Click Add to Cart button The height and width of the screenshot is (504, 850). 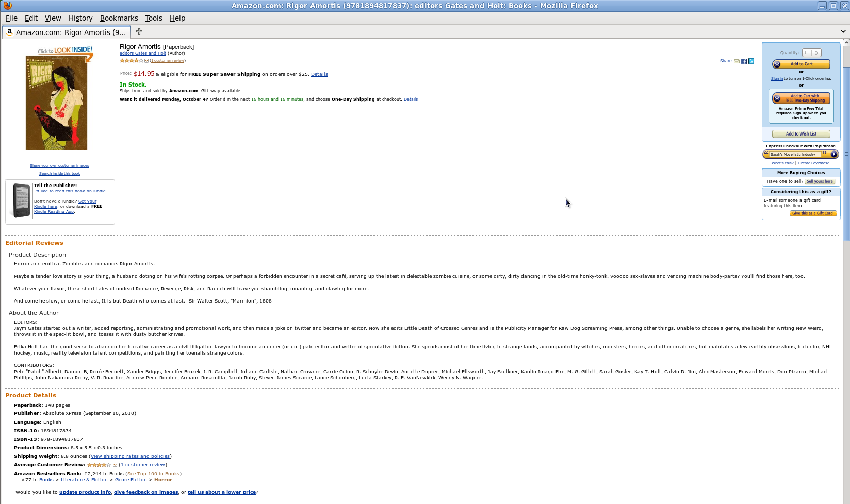pos(801,64)
